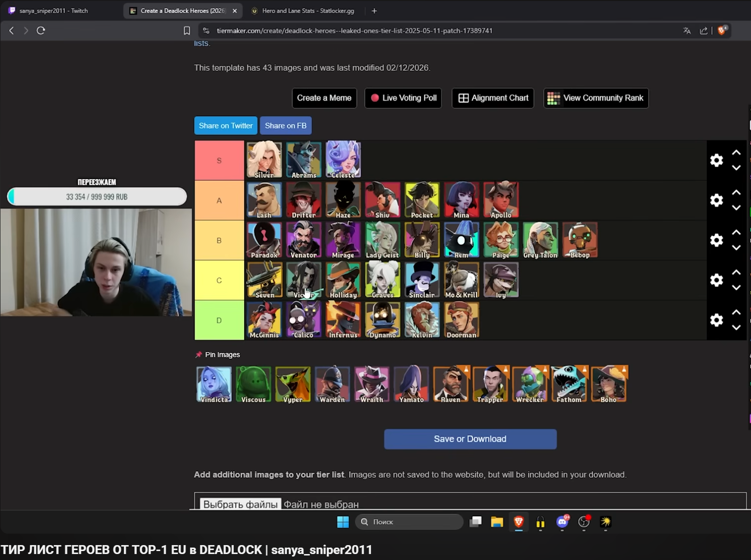Viewport: 751px width, 560px height.
Task: Pick the Haze hero image
Action: click(x=343, y=200)
